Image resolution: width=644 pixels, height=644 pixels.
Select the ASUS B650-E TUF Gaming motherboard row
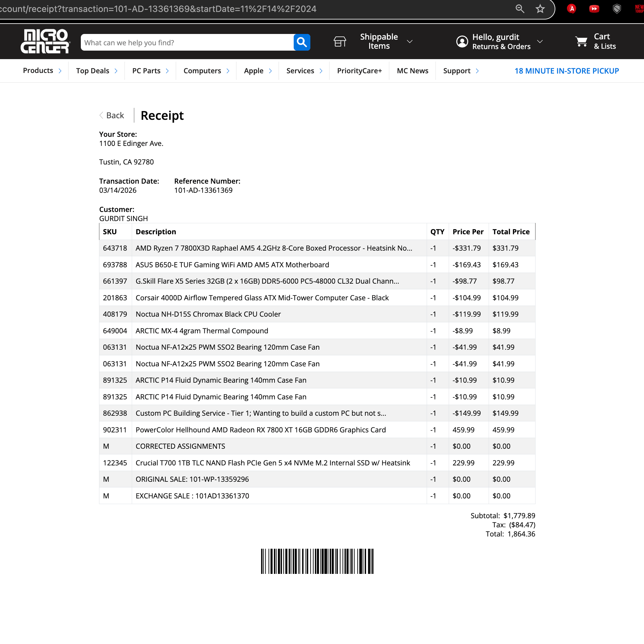click(317, 265)
